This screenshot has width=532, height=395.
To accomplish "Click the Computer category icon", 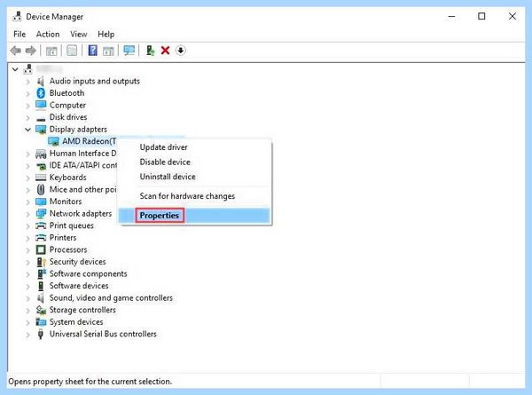I will pyautogui.click(x=41, y=105).
